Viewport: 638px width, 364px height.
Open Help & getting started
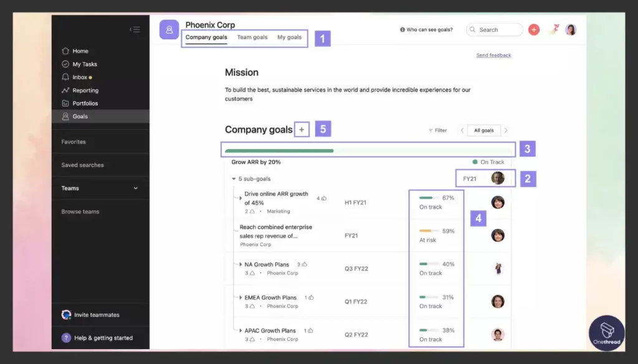(x=97, y=338)
